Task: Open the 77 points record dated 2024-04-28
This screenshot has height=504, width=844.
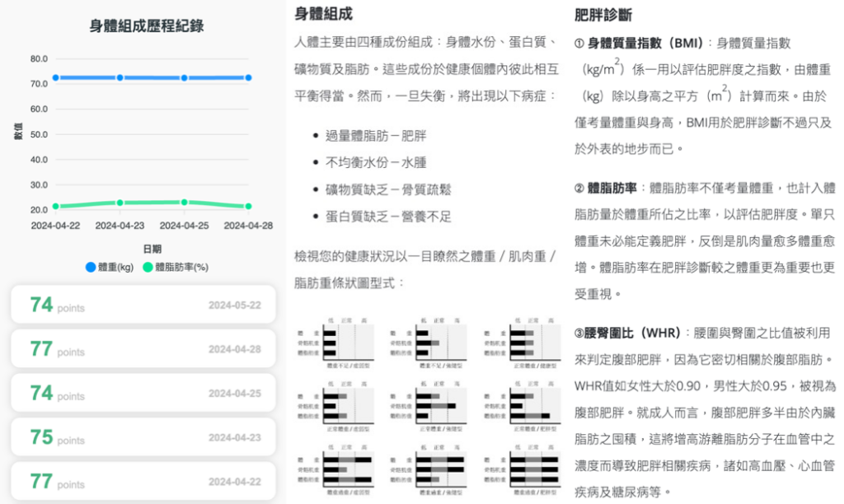Action: tap(143, 348)
